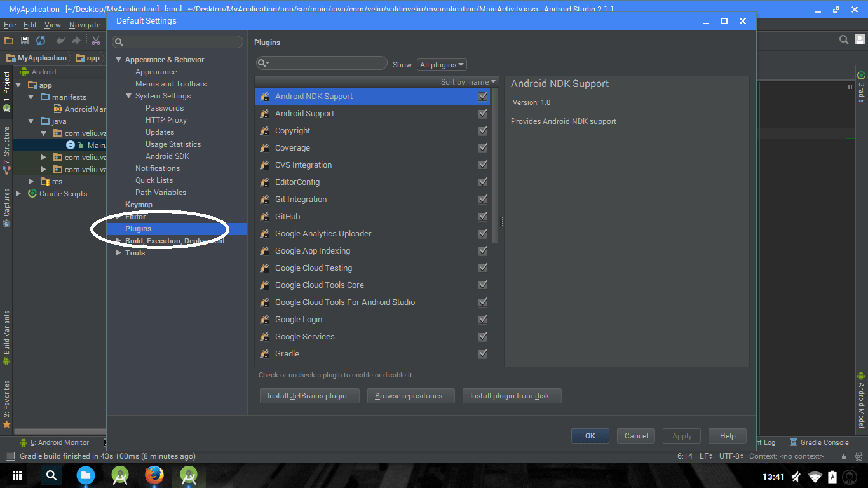Screen dimensions: 868x488
Task: Click the Open folder toolbar icon
Action: (9, 40)
